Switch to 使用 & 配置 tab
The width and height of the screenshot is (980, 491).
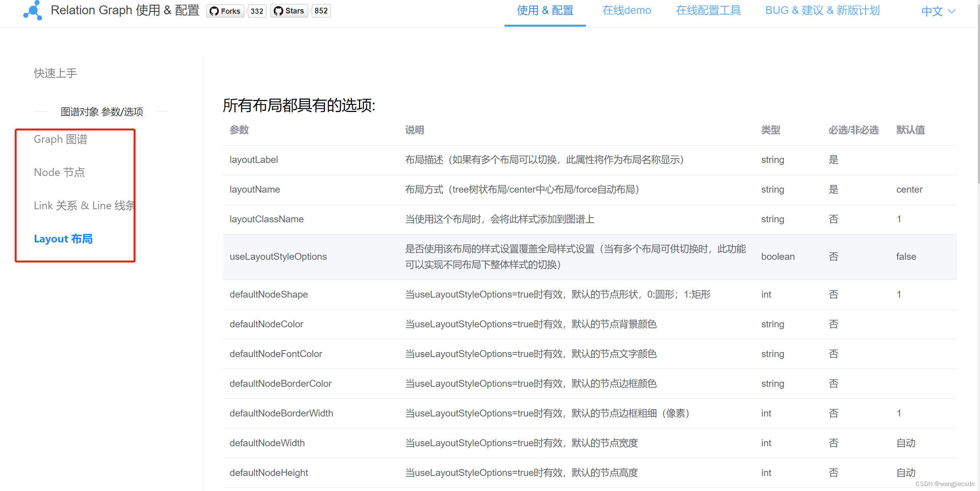pos(545,10)
